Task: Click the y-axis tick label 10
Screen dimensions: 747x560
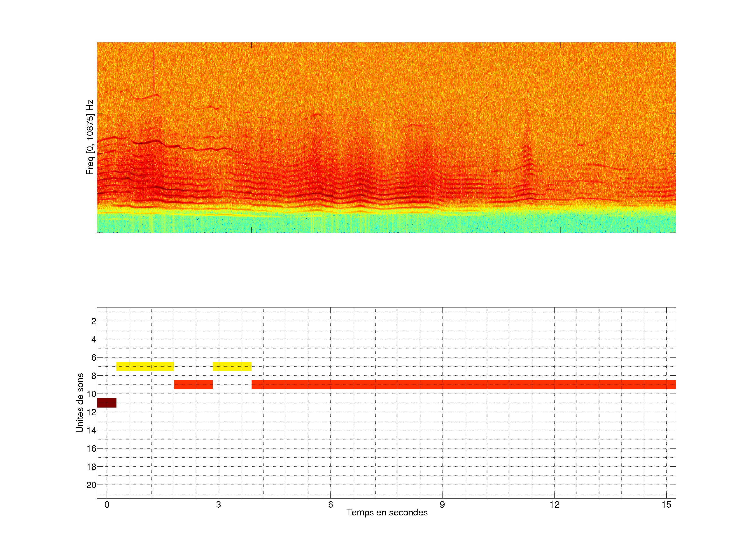Action: click(x=91, y=394)
